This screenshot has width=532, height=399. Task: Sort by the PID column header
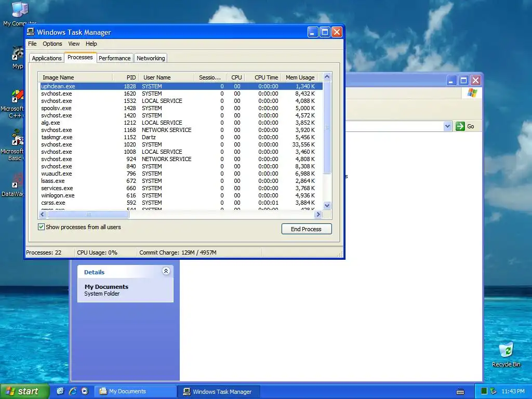126,77
